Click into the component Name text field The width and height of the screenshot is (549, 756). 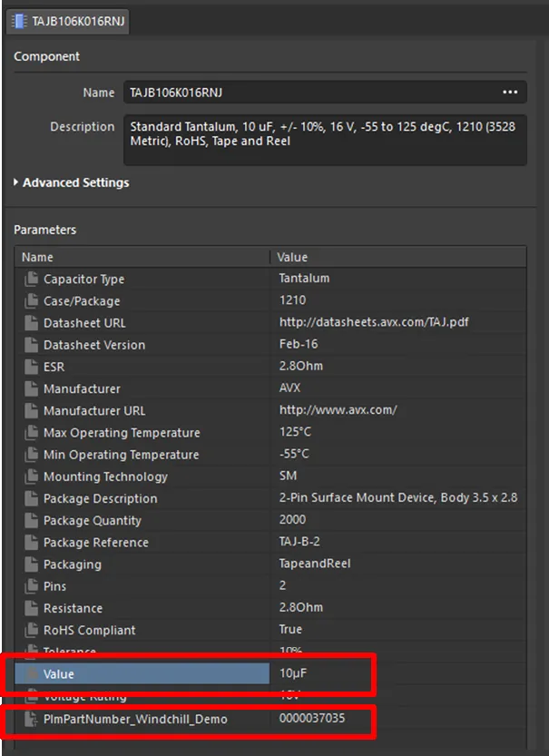coord(309,93)
